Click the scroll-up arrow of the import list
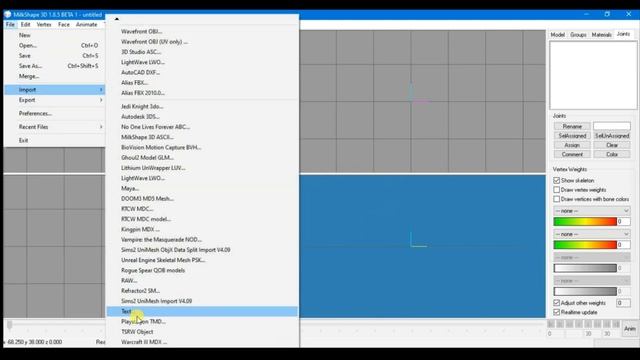This screenshot has width=640, height=360. point(117,19)
